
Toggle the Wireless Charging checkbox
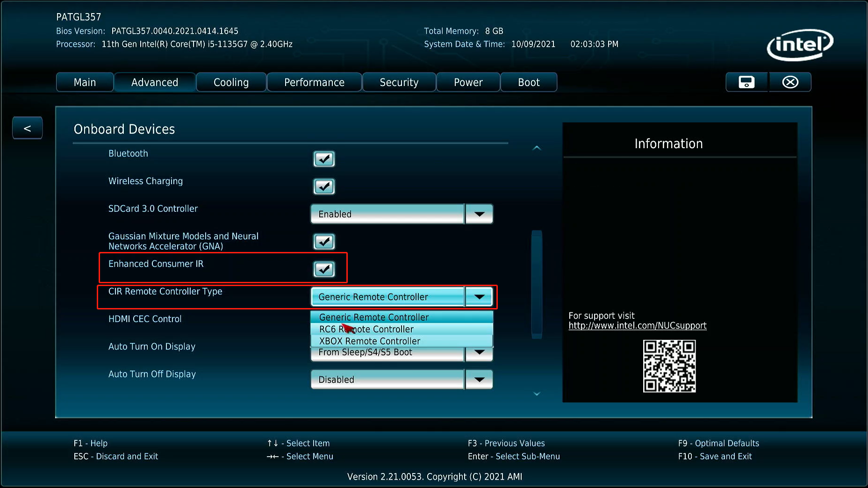[324, 187]
